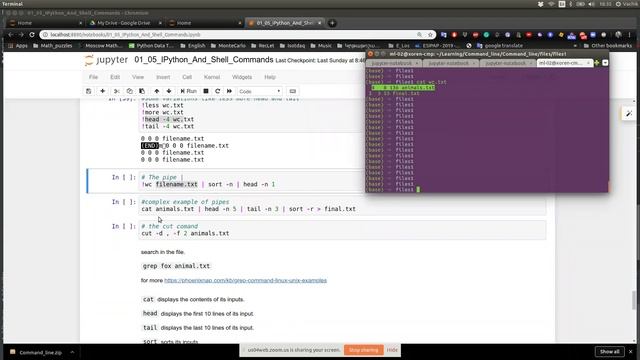Open Chromium three-dot menu

(x=630, y=35)
